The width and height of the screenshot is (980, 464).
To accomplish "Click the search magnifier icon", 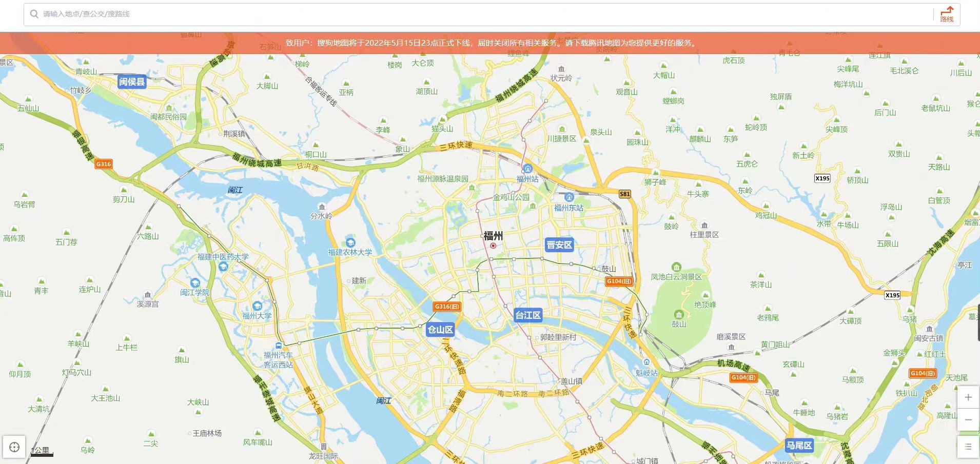I will tap(34, 14).
